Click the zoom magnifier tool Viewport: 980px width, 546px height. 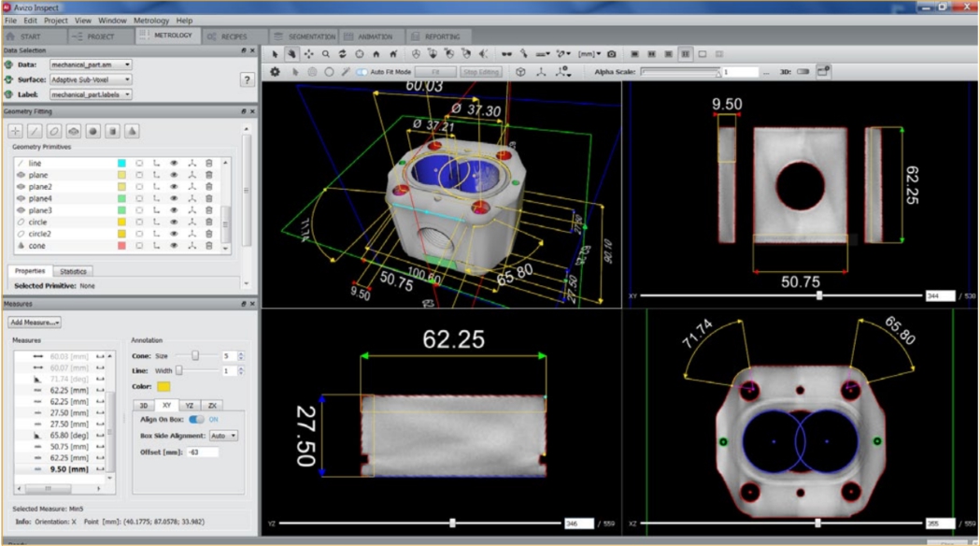coord(325,54)
